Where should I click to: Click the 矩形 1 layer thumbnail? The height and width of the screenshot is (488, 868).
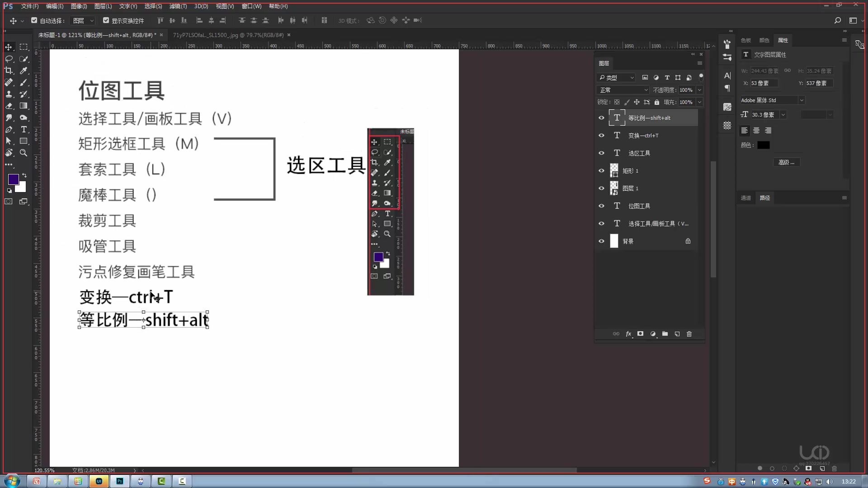coord(613,170)
